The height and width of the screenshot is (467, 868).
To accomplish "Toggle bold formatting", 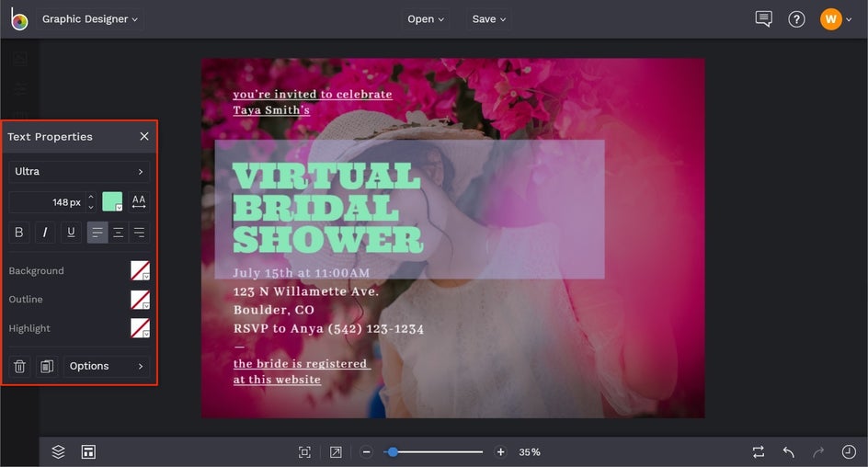I will click(18, 233).
